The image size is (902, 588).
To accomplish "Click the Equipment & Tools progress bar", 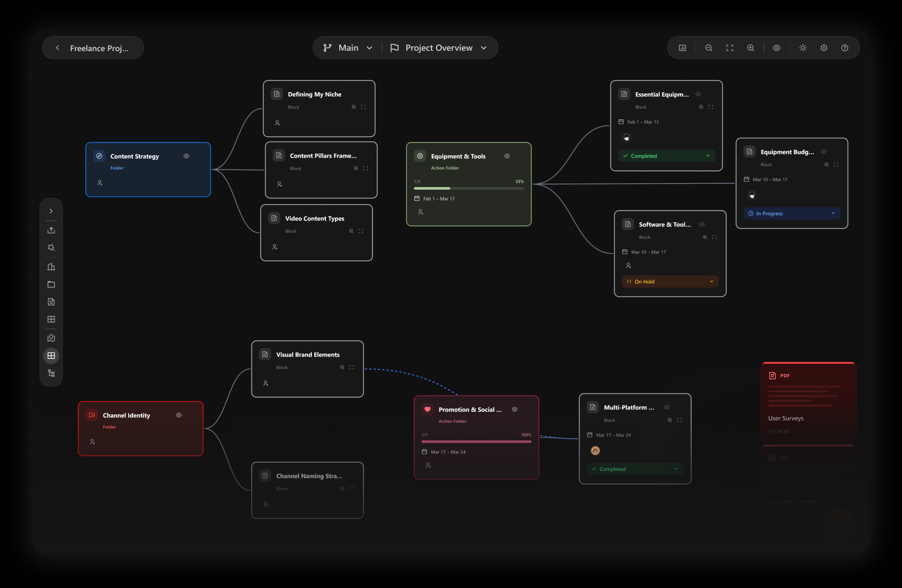I will point(468,188).
